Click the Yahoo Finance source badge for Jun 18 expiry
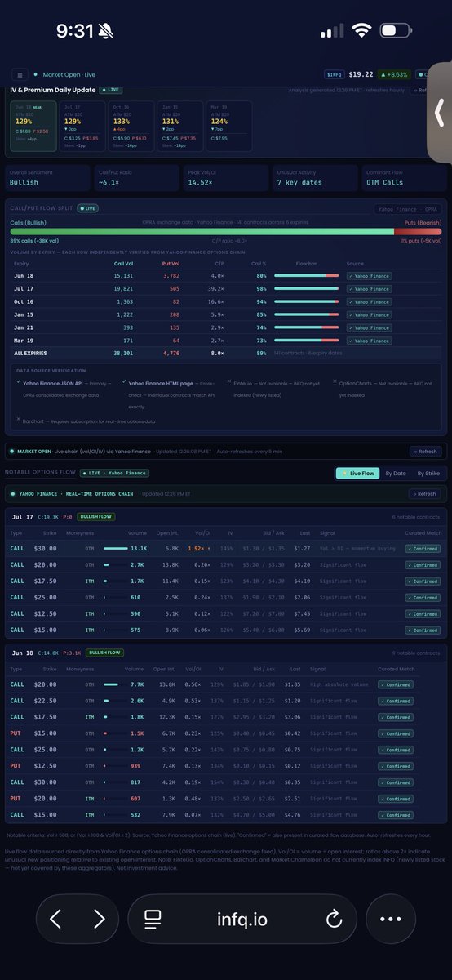Image resolution: width=452 pixels, height=980 pixels. [368, 276]
